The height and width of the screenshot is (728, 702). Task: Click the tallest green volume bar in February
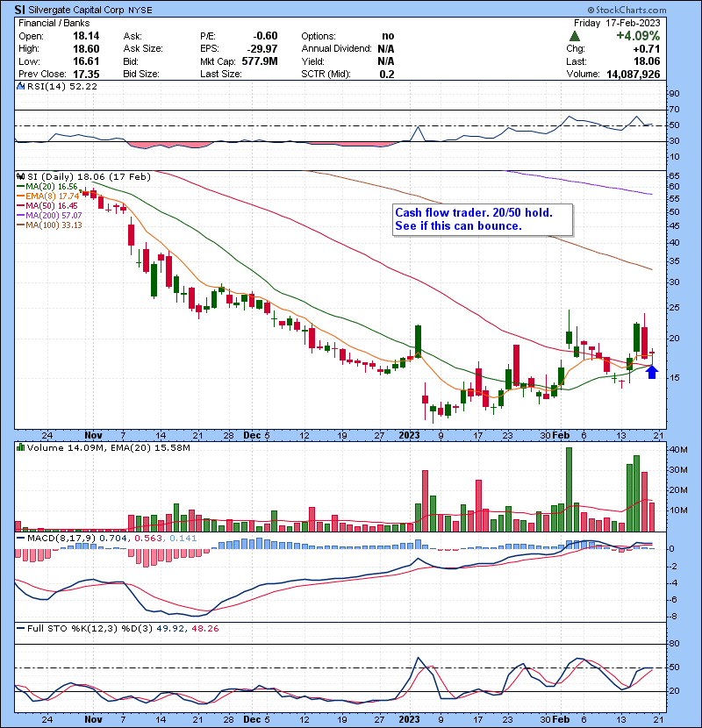pos(569,489)
